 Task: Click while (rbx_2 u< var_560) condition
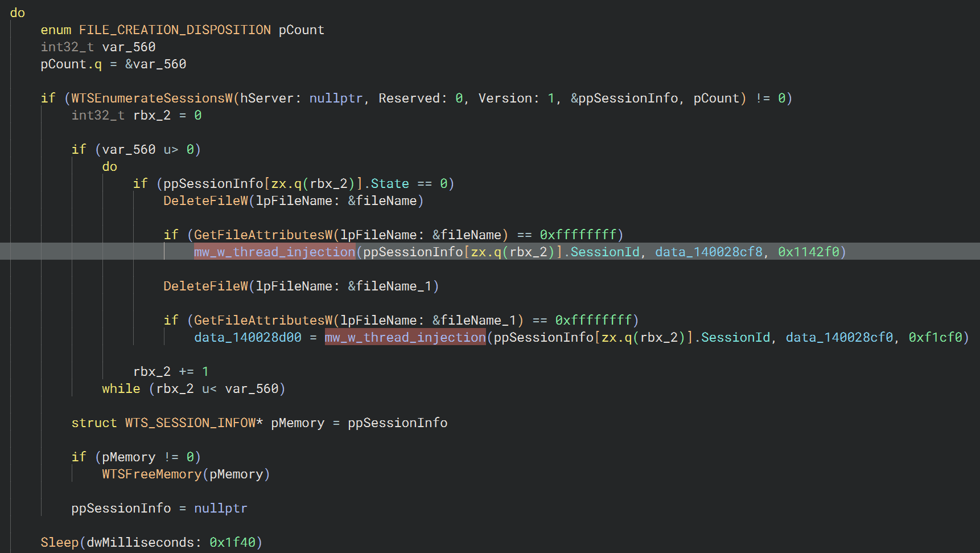point(193,388)
